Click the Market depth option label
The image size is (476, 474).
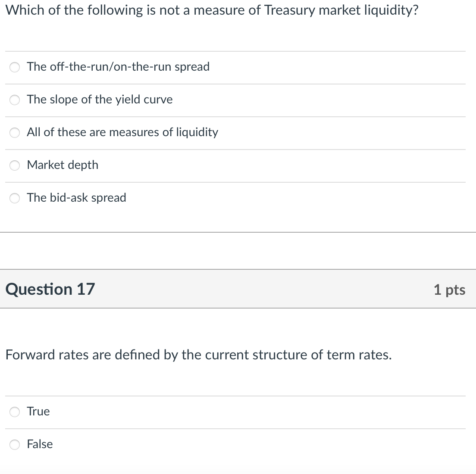(x=63, y=165)
